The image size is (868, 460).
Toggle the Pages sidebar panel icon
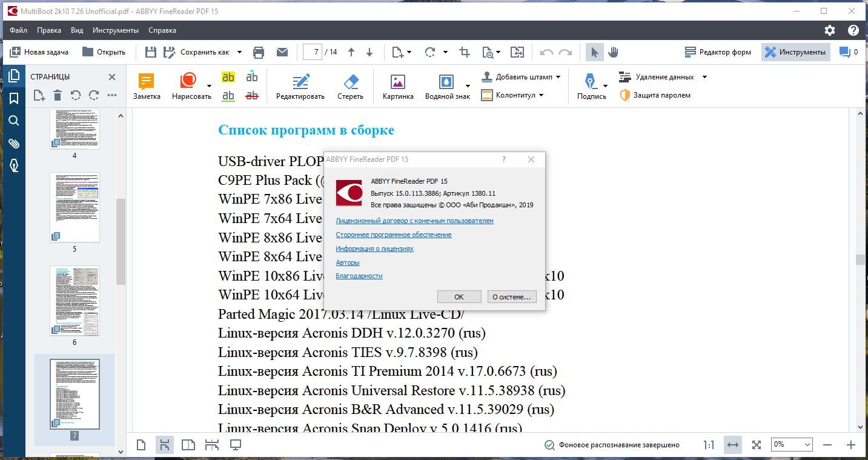click(x=14, y=76)
